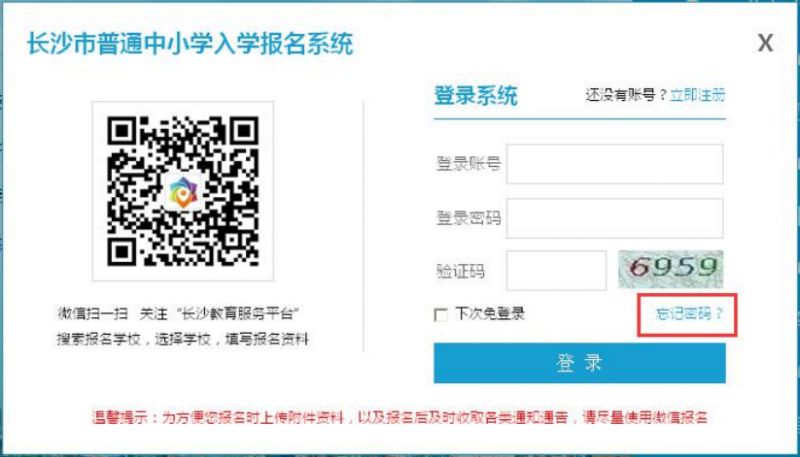Select the 登录系统 heading tab
Image resolution: width=800 pixels, height=457 pixels.
point(476,95)
